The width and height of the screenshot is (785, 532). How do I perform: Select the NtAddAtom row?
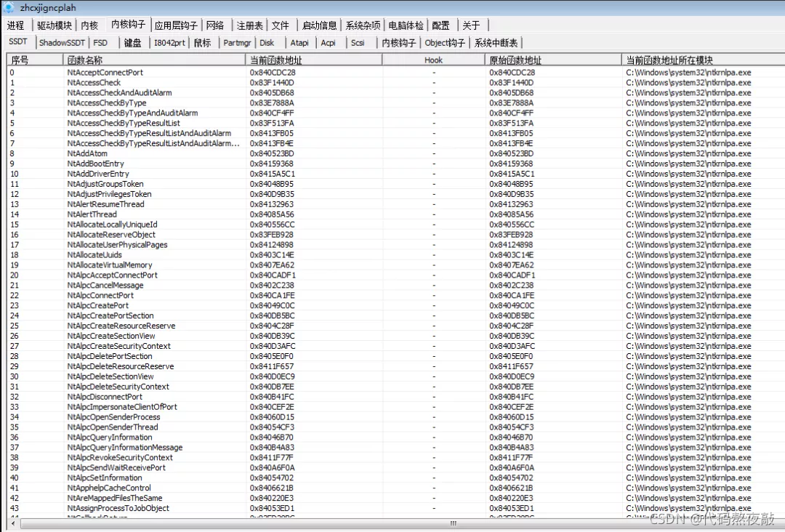click(x=397, y=153)
